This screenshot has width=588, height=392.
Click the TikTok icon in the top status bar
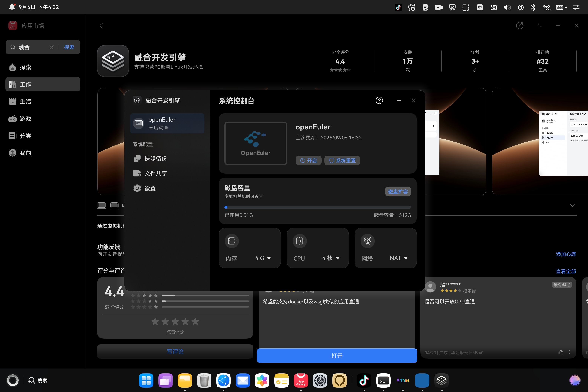click(x=398, y=7)
